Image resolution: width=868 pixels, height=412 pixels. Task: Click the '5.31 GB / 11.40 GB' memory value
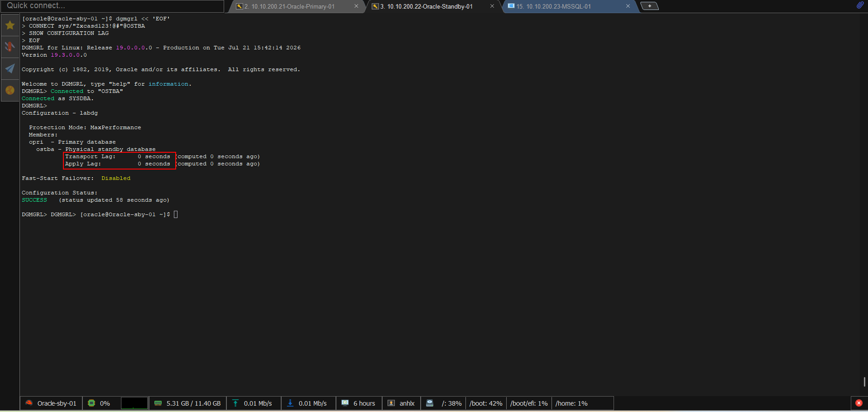pyautogui.click(x=193, y=403)
